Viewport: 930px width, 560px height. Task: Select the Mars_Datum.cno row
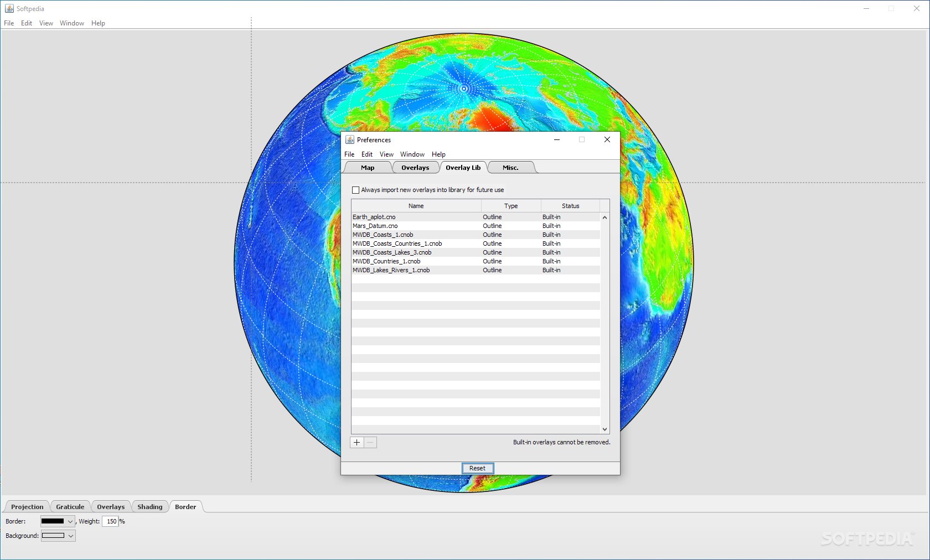tap(476, 226)
